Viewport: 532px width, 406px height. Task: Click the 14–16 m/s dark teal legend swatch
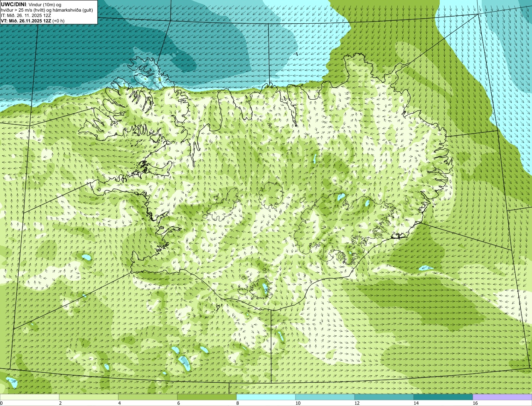(x=443, y=397)
